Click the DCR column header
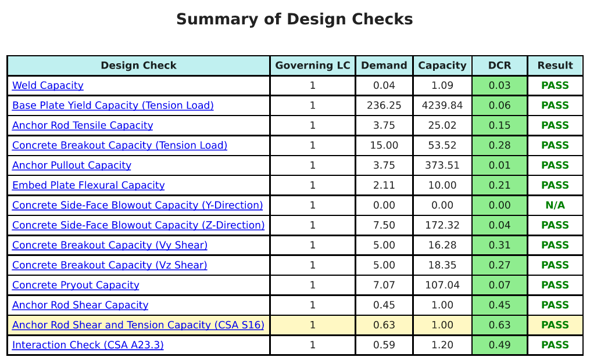The height and width of the screenshot is (364, 590). pyautogui.click(x=499, y=66)
